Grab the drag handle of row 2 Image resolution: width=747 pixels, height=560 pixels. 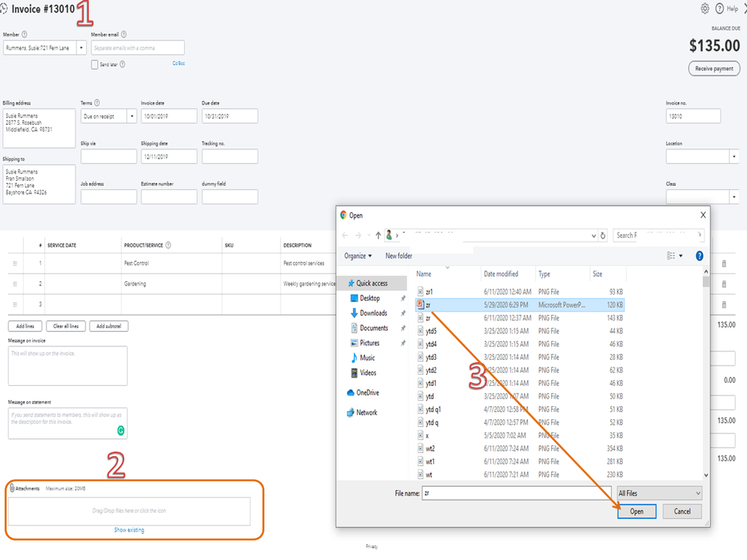pyautogui.click(x=15, y=284)
